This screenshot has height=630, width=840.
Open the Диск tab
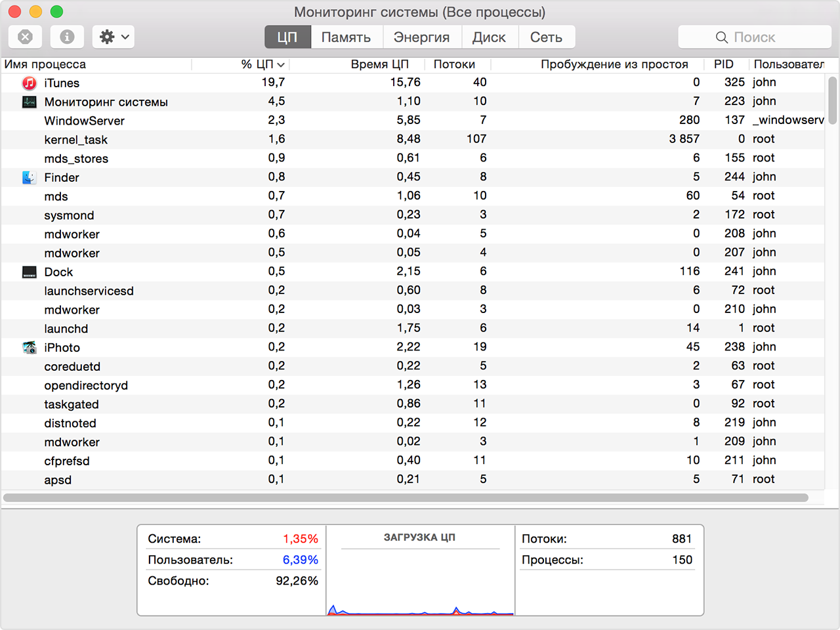click(489, 37)
